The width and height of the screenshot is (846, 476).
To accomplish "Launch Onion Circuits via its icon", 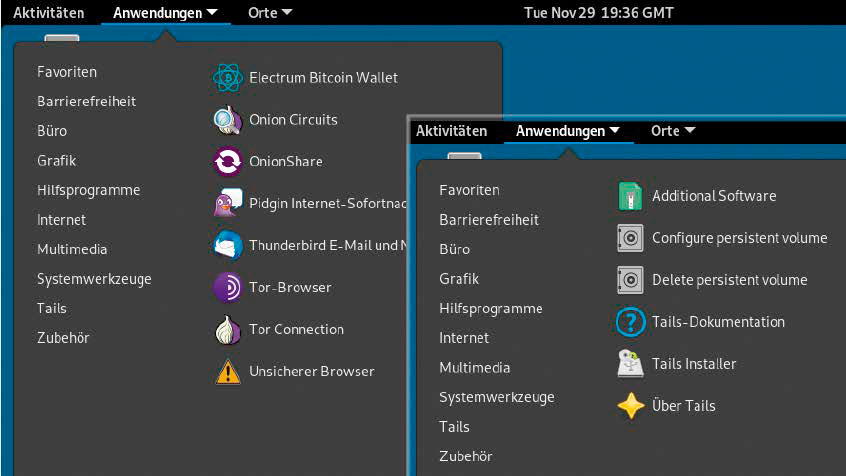I will pyautogui.click(x=228, y=120).
